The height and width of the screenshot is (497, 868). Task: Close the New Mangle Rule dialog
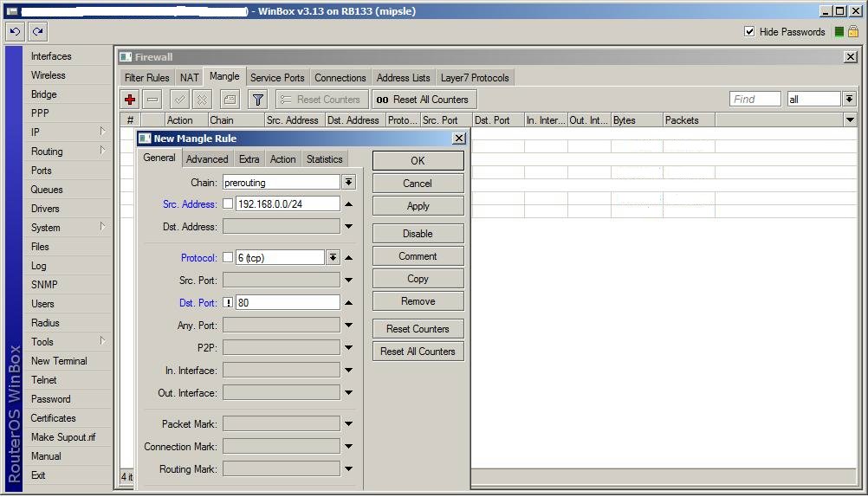tap(459, 139)
